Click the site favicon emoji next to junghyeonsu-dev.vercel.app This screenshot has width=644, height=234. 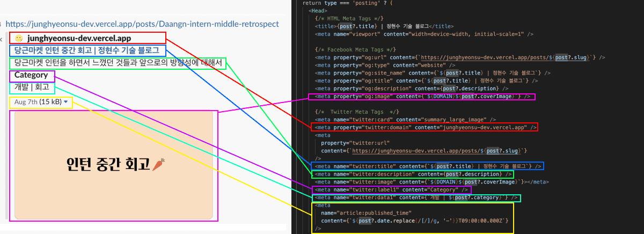coord(19,39)
